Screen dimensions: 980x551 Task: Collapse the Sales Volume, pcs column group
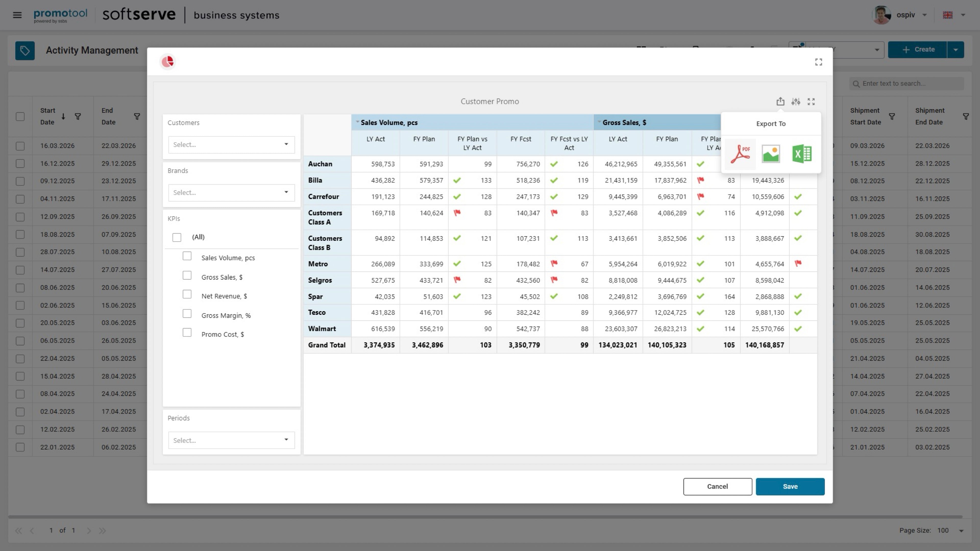point(358,122)
